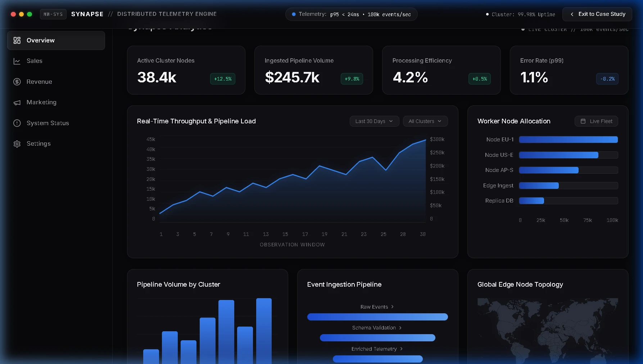Click Exit to Case Study button
Screen dimensions: 643x364
pos(597,14)
